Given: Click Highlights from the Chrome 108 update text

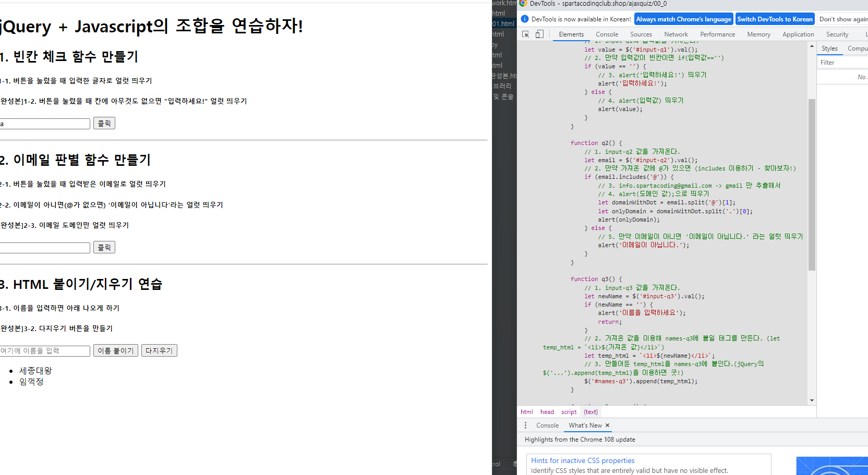Looking at the screenshot, I should (x=580, y=440).
